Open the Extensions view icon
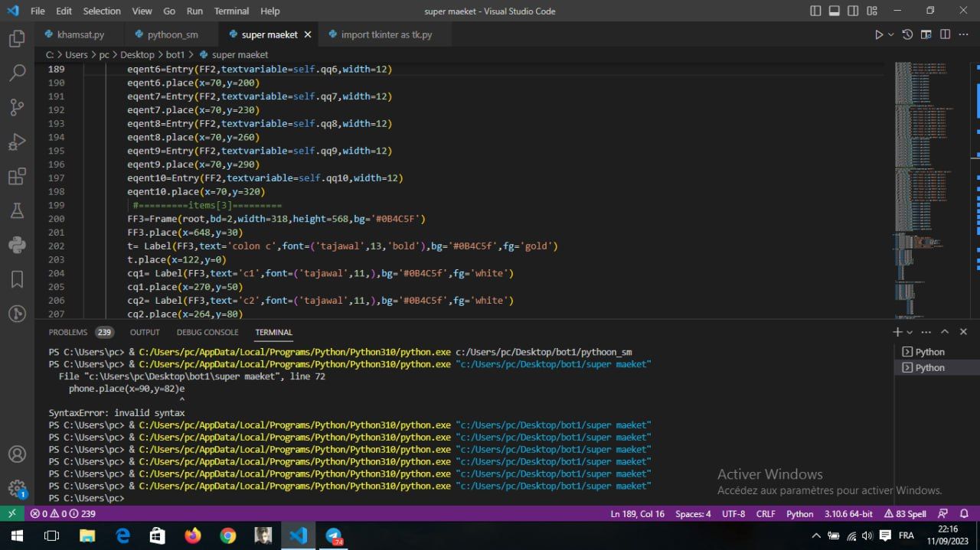The width and height of the screenshot is (980, 550). [17, 177]
